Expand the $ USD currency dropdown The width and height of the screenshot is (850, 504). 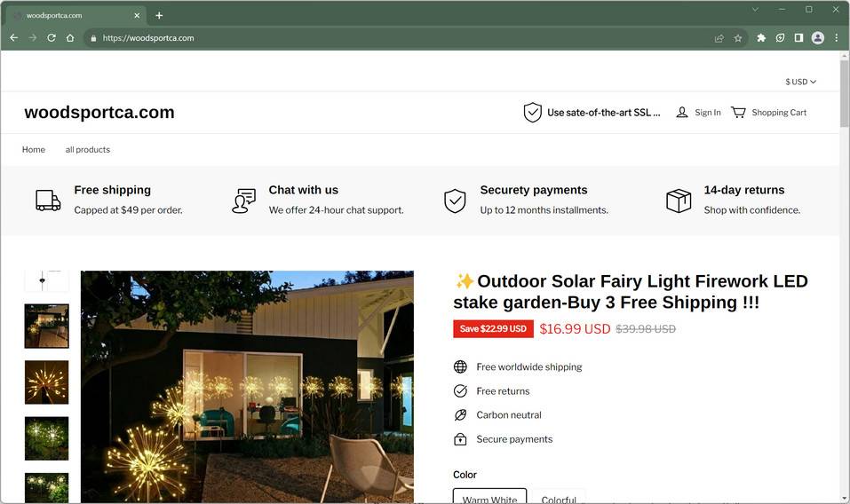[800, 82]
